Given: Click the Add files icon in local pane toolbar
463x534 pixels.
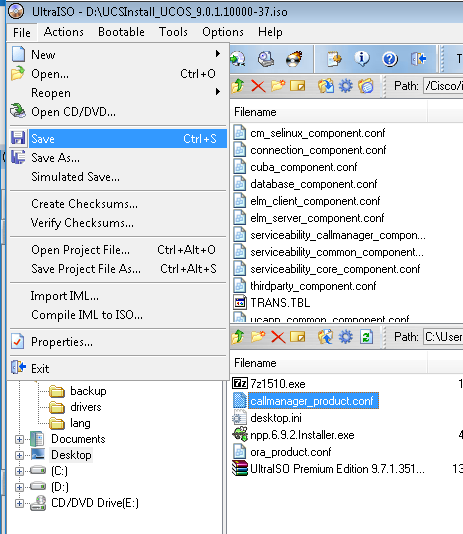Looking at the screenshot, I should pyautogui.click(x=326, y=337).
